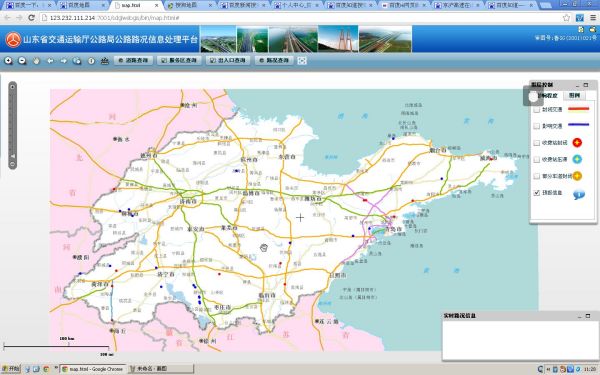Screen dimensions: 600x375
Task: Close the map.html browser tab
Action: (x=157, y=6)
